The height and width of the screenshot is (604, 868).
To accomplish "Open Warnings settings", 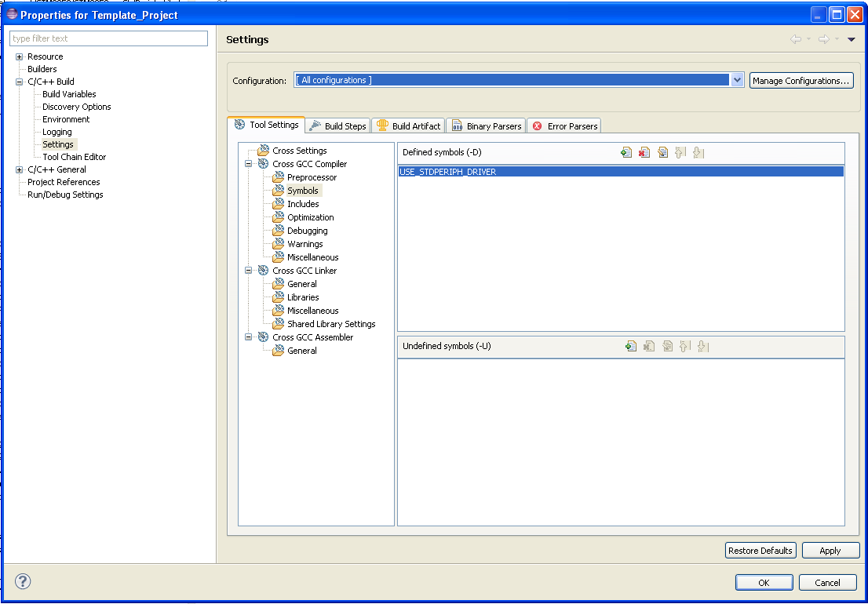I will [x=305, y=244].
